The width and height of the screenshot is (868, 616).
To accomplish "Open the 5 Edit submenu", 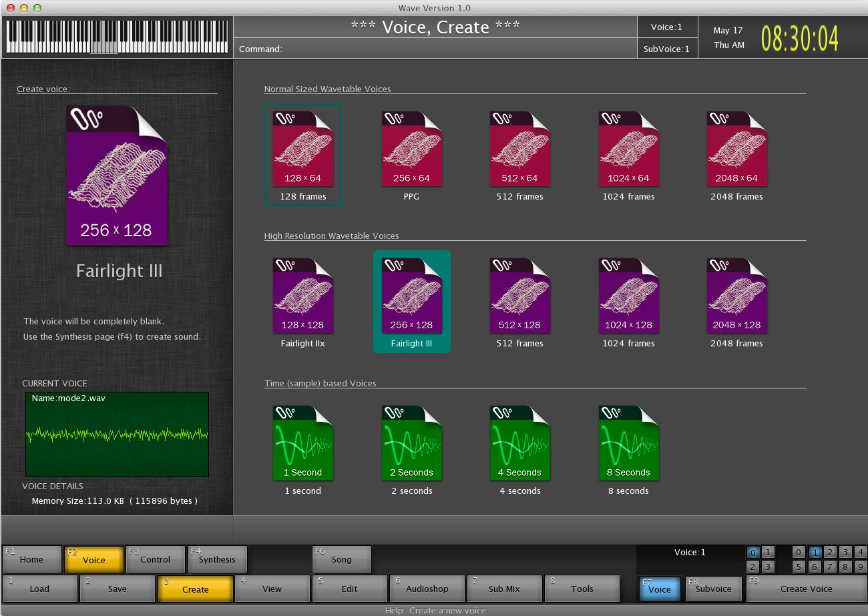I will point(350,589).
